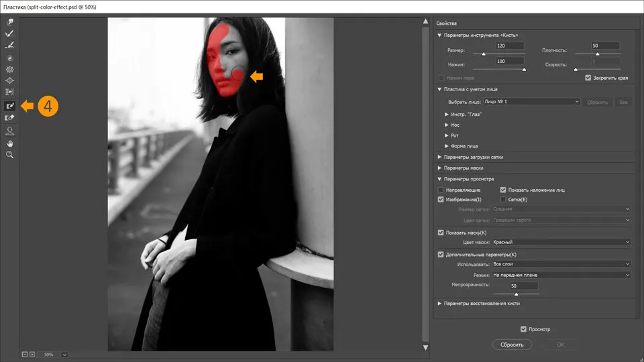Select the Freeze Mask tool
644x362 pixels.
click(x=9, y=106)
